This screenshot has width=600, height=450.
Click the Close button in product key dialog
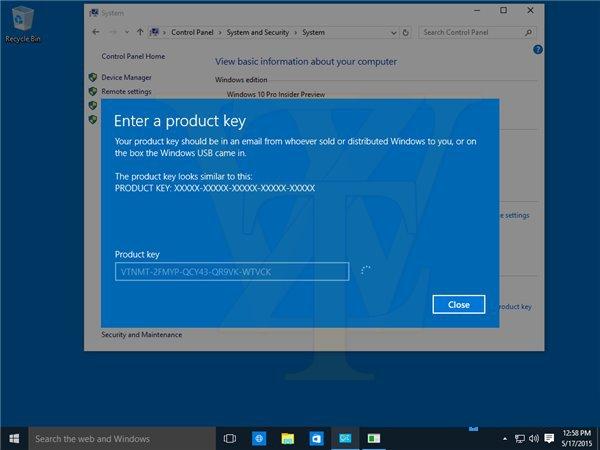click(x=459, y=304)
